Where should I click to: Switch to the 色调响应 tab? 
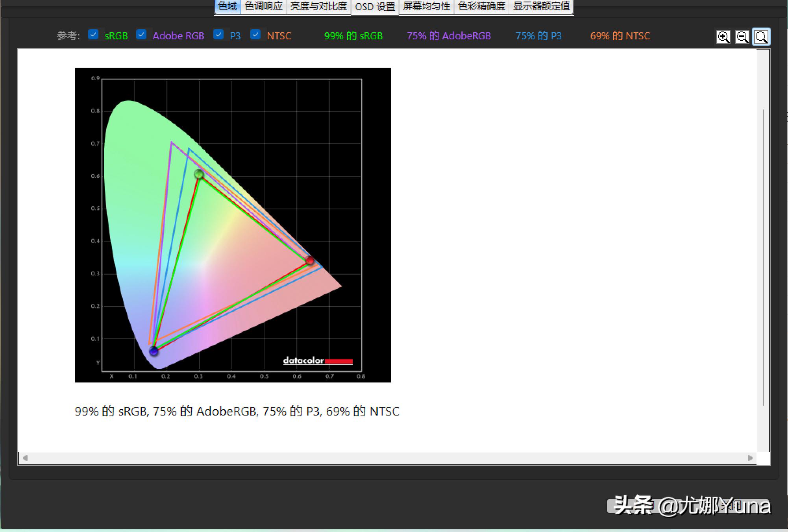pyautogui.click(x=263, y=6)
